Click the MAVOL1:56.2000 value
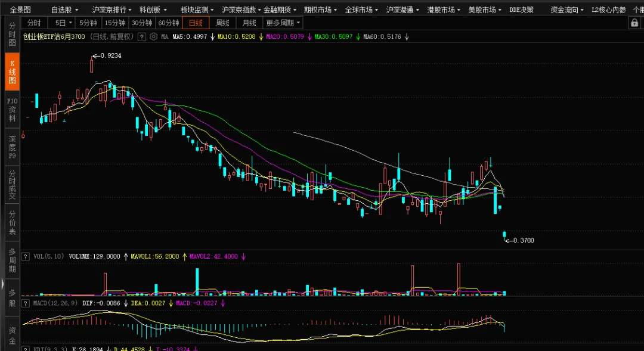The width and height of the screenshot is (644, 351). coord(155,257)
